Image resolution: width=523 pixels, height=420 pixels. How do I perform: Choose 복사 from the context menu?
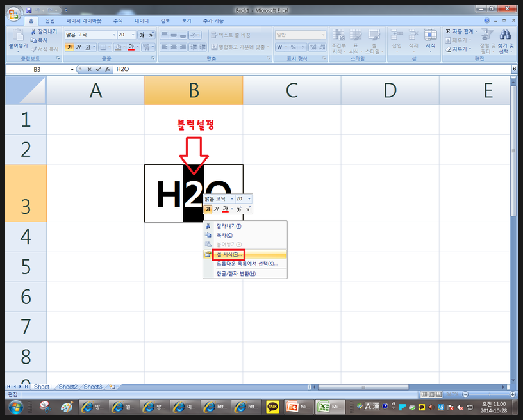coord(224,235)
